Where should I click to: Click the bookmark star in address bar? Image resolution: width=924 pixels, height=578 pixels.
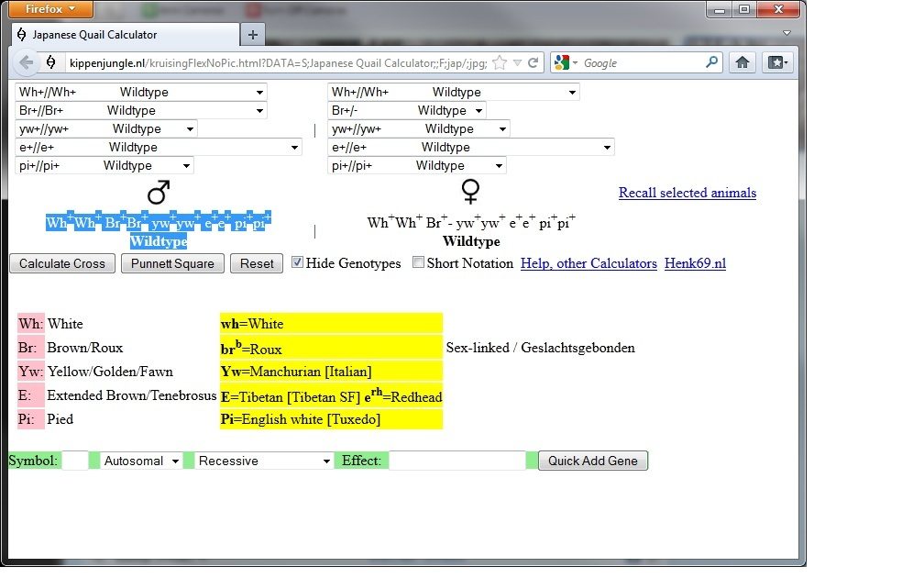[x=500, y=63]
